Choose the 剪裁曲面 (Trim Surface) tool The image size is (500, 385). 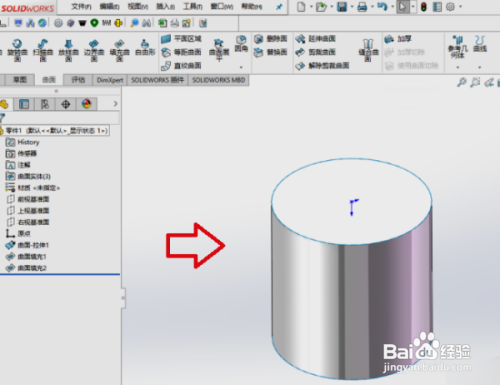[x=315, y=52]
